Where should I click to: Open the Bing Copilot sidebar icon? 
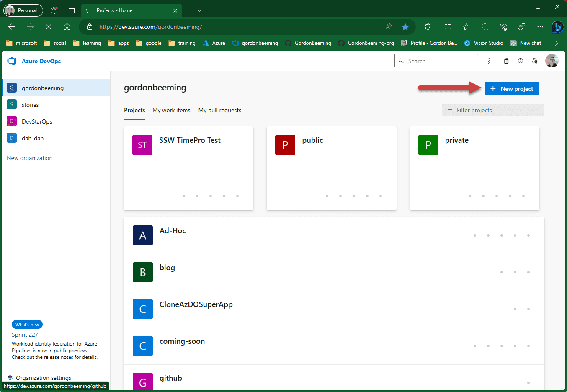[557, 27]
